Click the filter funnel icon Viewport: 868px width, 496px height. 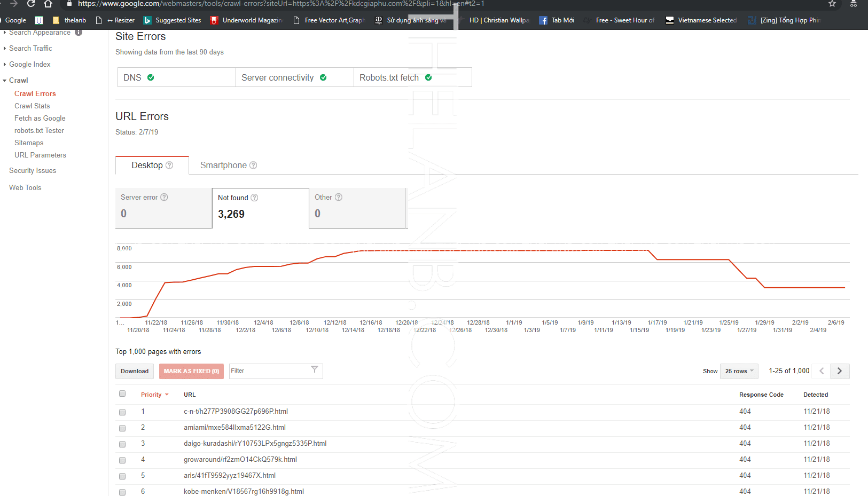(314, 369)
